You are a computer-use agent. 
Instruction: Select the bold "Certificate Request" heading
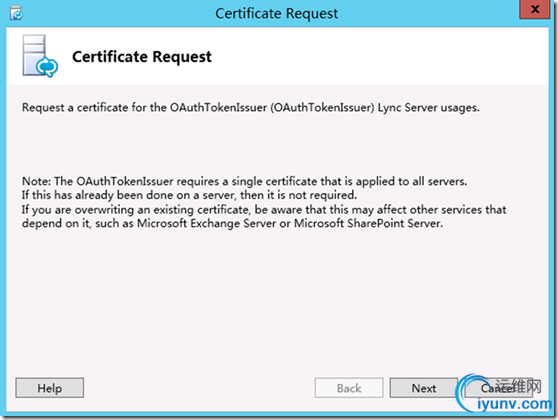[142, 57]
